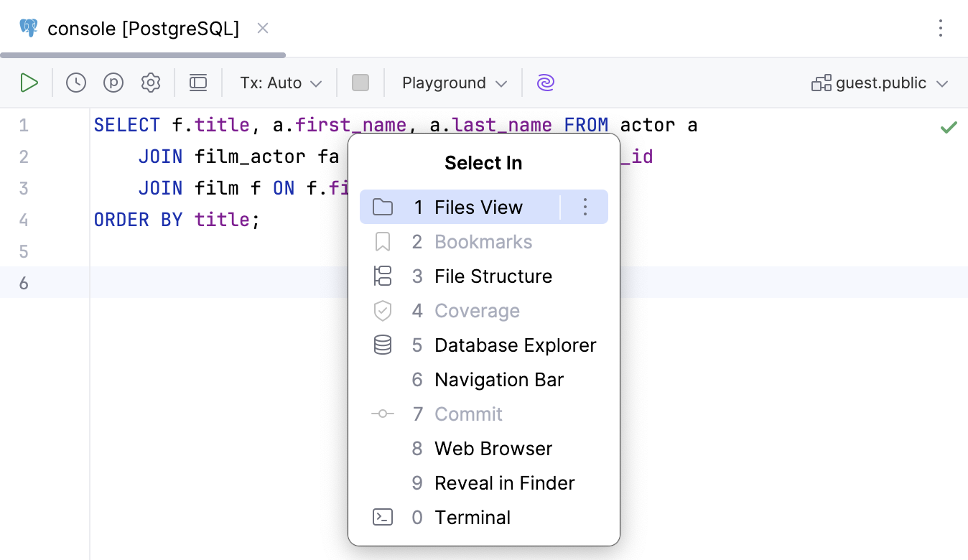Image resolution: width=968 pixels, height=560 pixels.
Task: Click the Terminal icon in the popup
Action: [x=382, y=517]
